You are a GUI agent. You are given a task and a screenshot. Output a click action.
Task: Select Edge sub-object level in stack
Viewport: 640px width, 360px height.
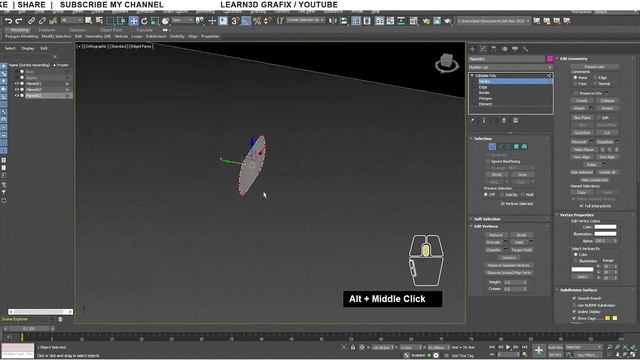coord(483,87)
